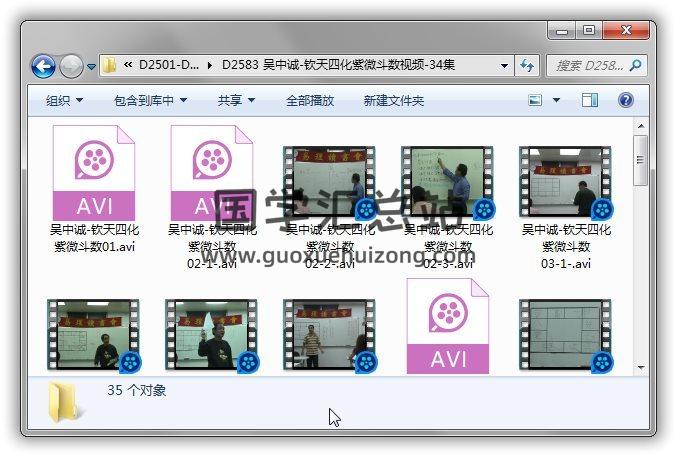This screenshot has height=457, width=677.
Task: Select the video thumbnail for 03-1-.avi
Action: pyautogui.click(x=566, y=182)
